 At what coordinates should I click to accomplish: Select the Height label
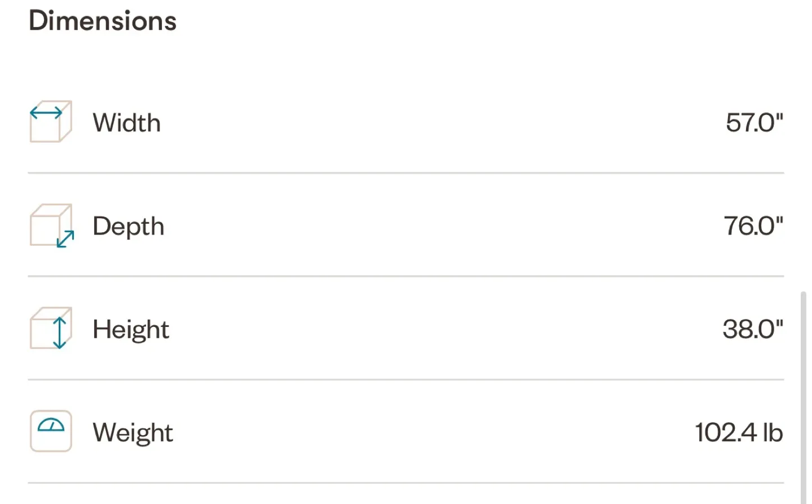tap(131, 330)
